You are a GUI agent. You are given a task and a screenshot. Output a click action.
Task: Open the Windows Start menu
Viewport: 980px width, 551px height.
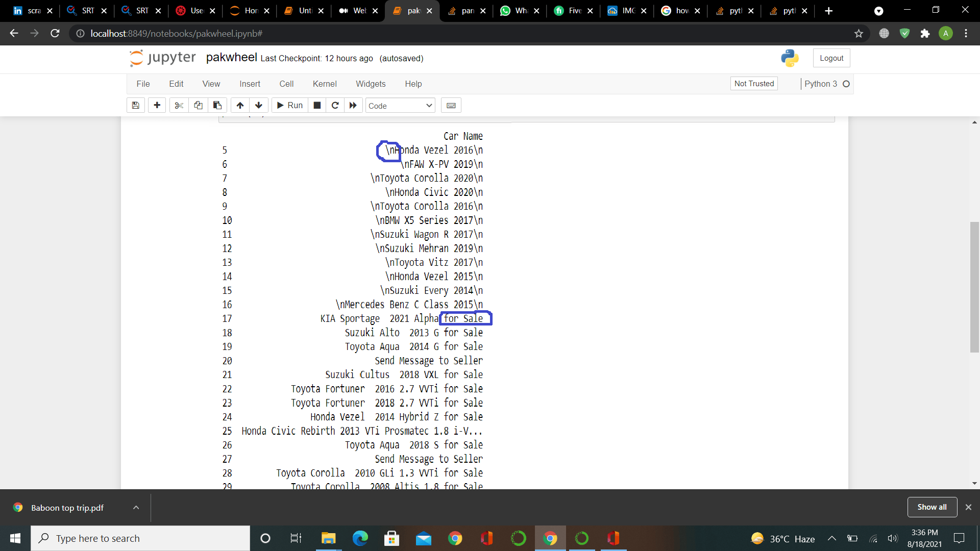(x=15, y=538)
